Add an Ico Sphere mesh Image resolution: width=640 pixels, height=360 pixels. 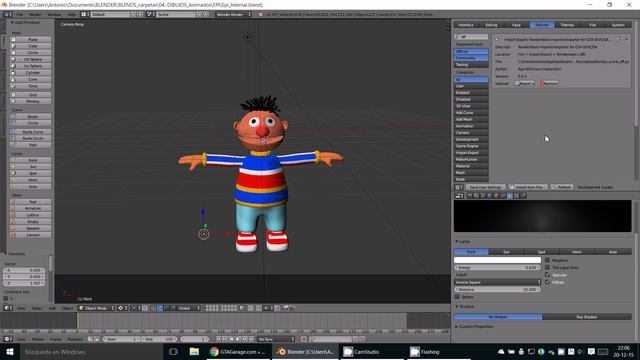point(31,66)
